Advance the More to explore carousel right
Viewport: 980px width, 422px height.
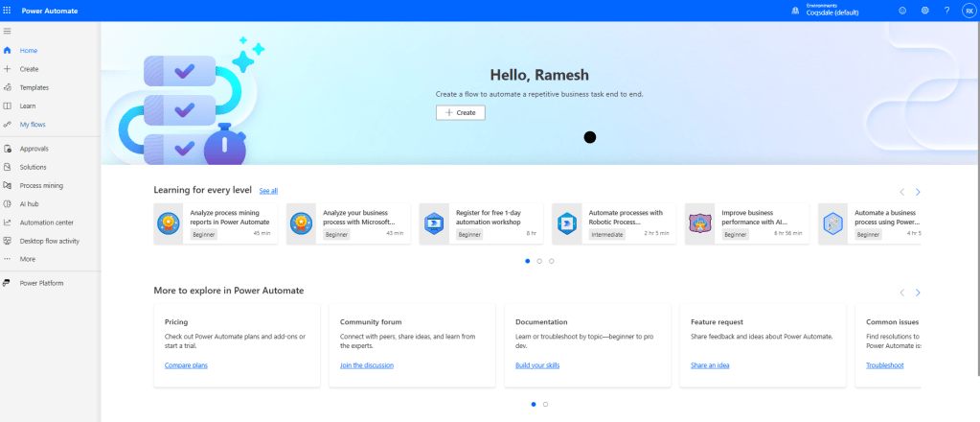pyautogui.click(x=918, y=293)
